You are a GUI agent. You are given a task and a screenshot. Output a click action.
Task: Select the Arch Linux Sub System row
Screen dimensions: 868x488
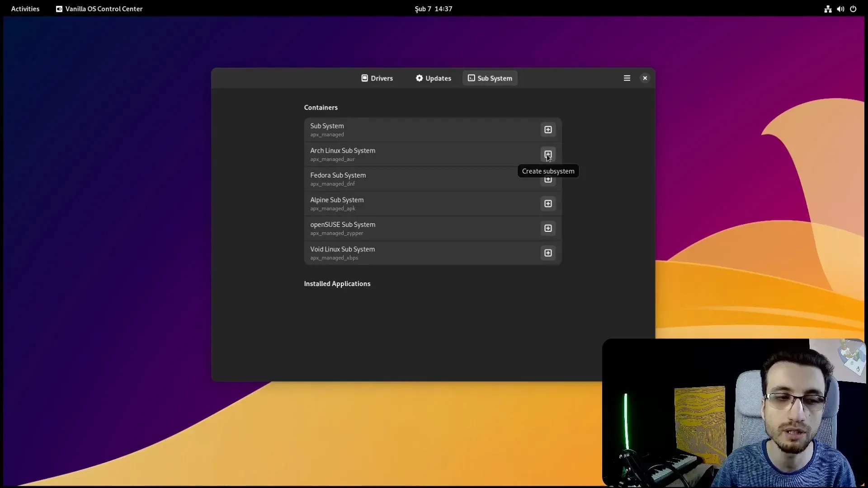[x=433, y=155]
